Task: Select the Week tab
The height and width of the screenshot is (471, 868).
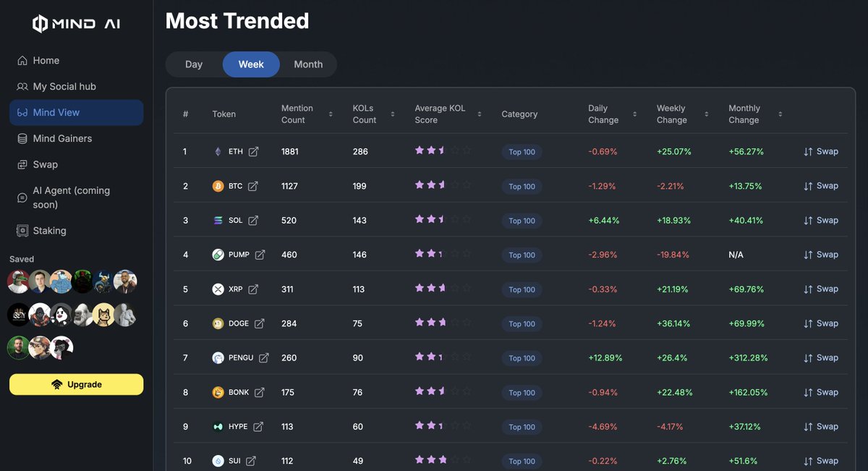Action: [x=251, y=64]
